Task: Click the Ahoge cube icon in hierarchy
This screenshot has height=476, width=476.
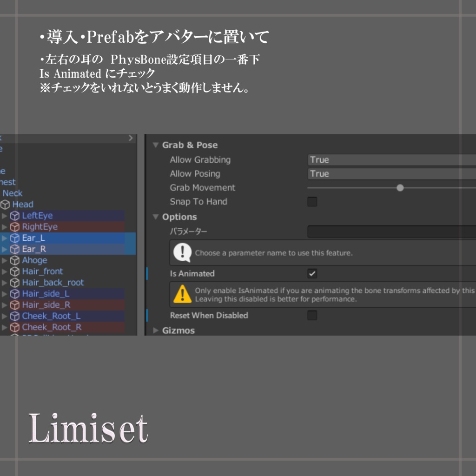Action: coord(16,260)
